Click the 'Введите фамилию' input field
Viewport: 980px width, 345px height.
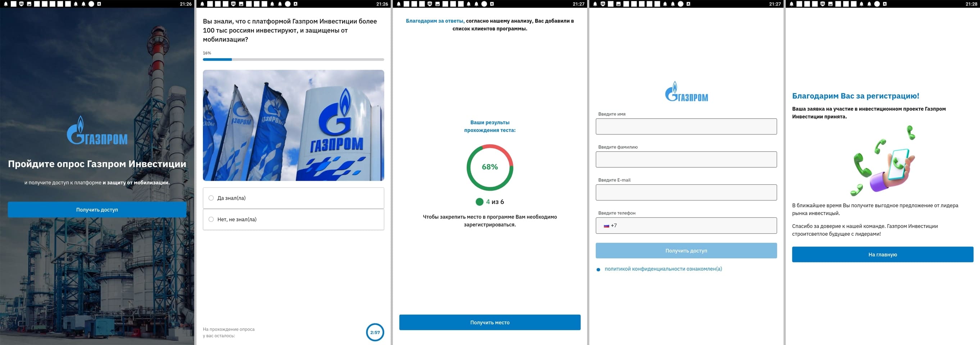click(686, 160)
